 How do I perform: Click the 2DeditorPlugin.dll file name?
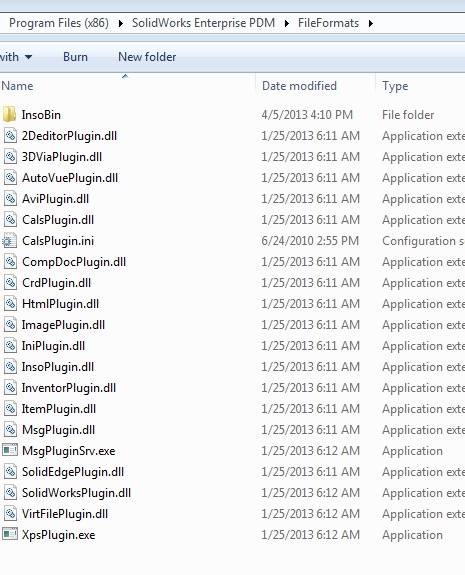pos(69,136)
